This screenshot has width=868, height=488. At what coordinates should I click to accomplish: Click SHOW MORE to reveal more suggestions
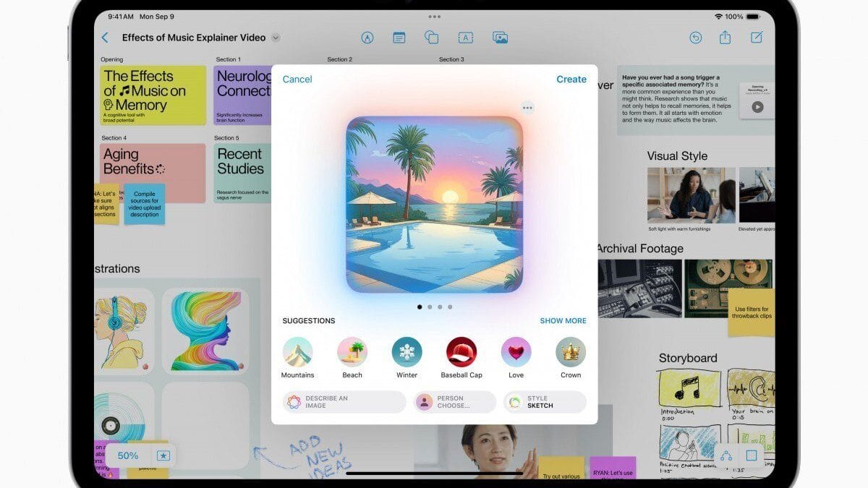563,320
